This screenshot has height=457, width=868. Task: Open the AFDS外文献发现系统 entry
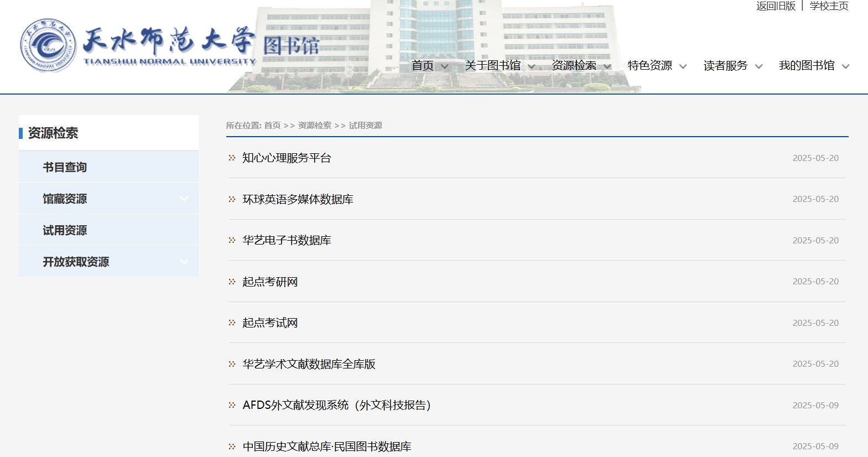[336, 406]
